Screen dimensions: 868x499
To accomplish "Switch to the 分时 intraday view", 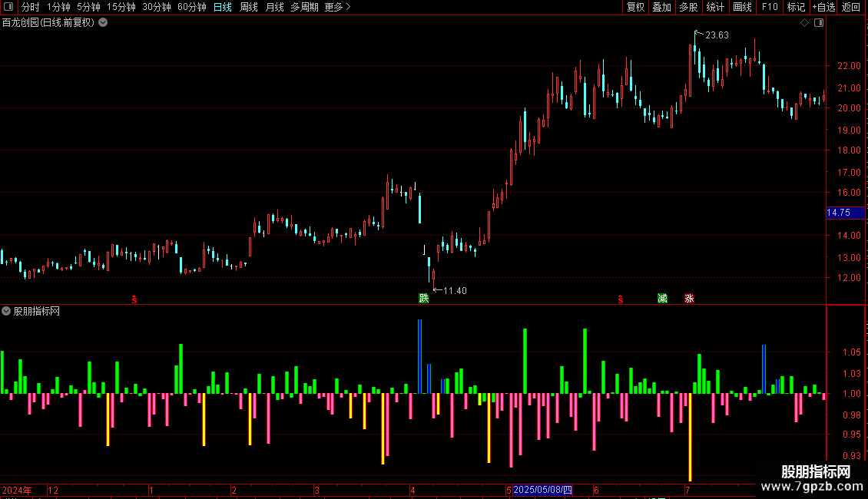I will [31, 7].
